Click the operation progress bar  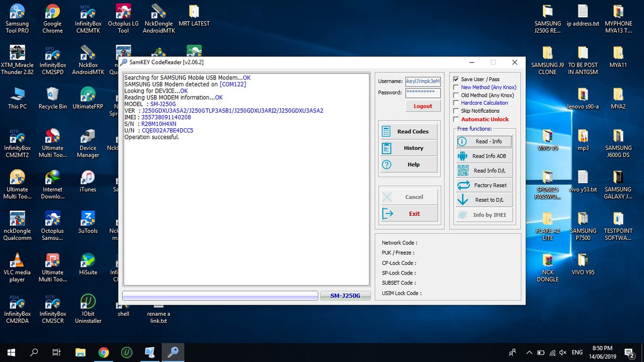click(x=220, y=296)
